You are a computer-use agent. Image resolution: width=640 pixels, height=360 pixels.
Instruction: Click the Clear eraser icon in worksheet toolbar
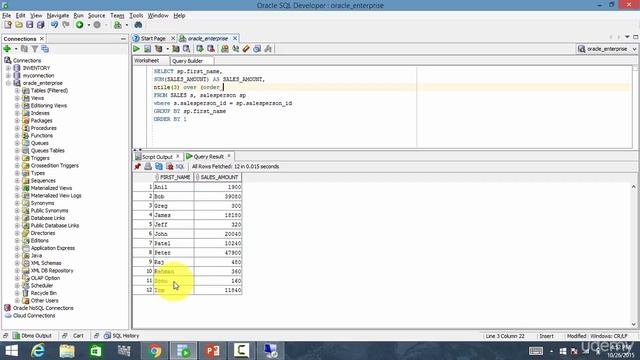click(246, 49)
